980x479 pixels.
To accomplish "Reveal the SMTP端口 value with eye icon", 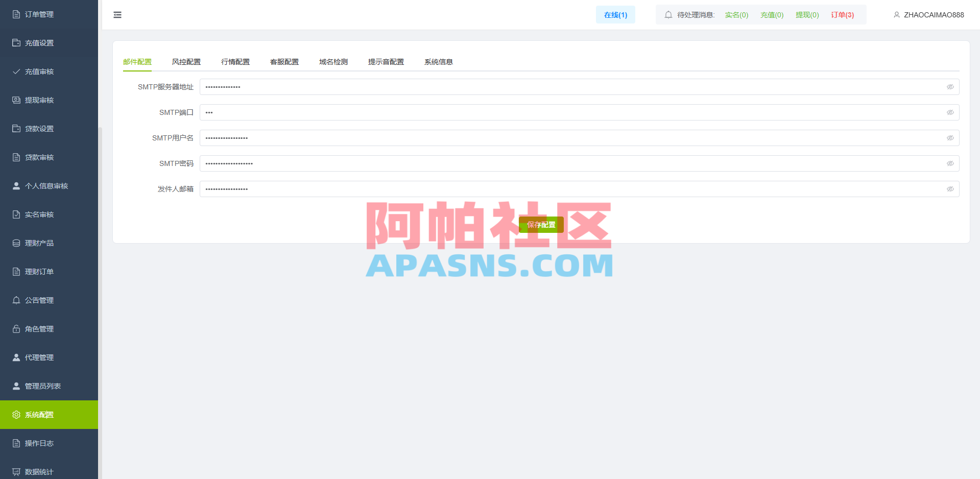I will coord(950,112).
